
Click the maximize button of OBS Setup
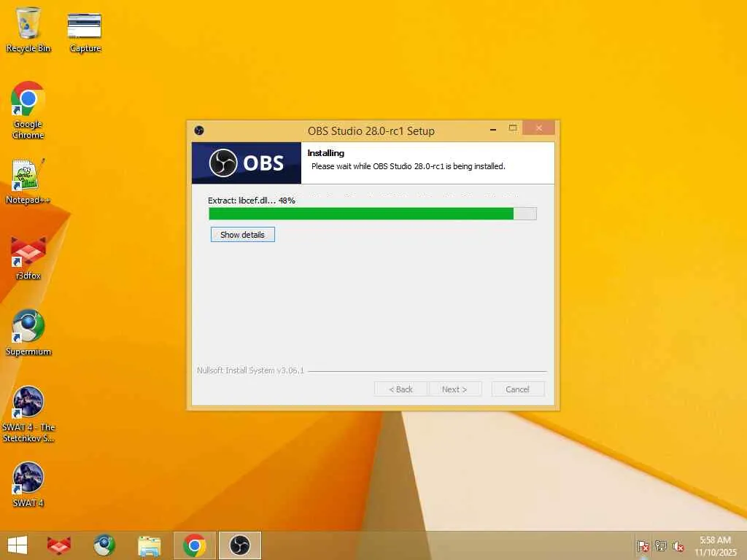513,128
